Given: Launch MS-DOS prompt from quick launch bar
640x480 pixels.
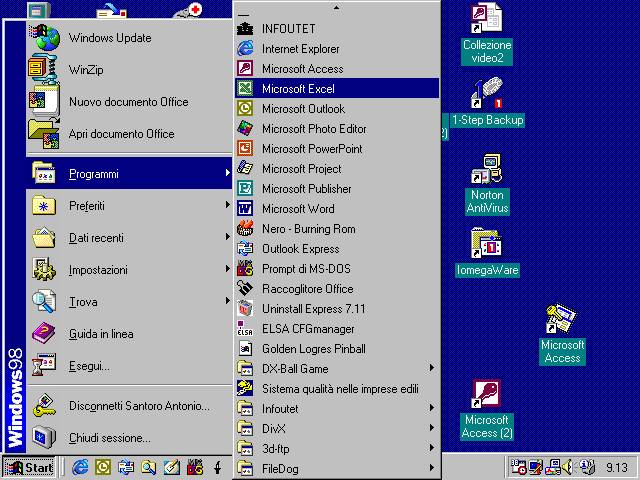Looking at the screenshot, I should point(195,467).
